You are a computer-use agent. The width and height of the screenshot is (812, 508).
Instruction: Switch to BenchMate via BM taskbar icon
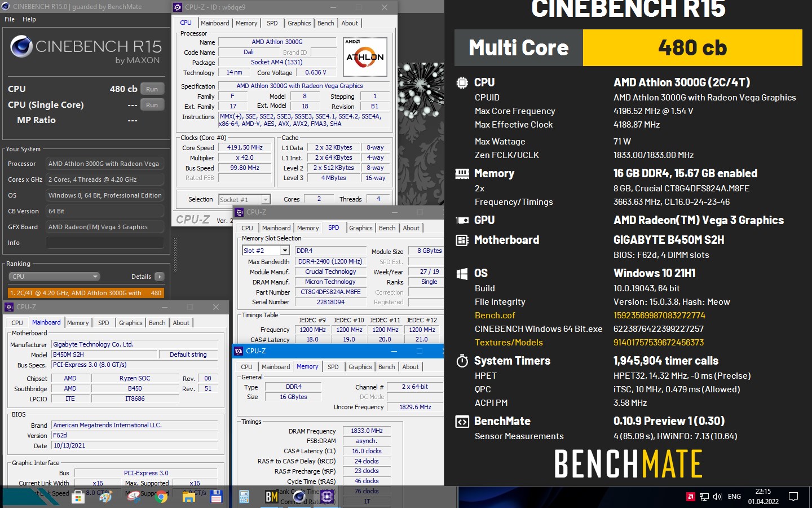coord(272,497)
